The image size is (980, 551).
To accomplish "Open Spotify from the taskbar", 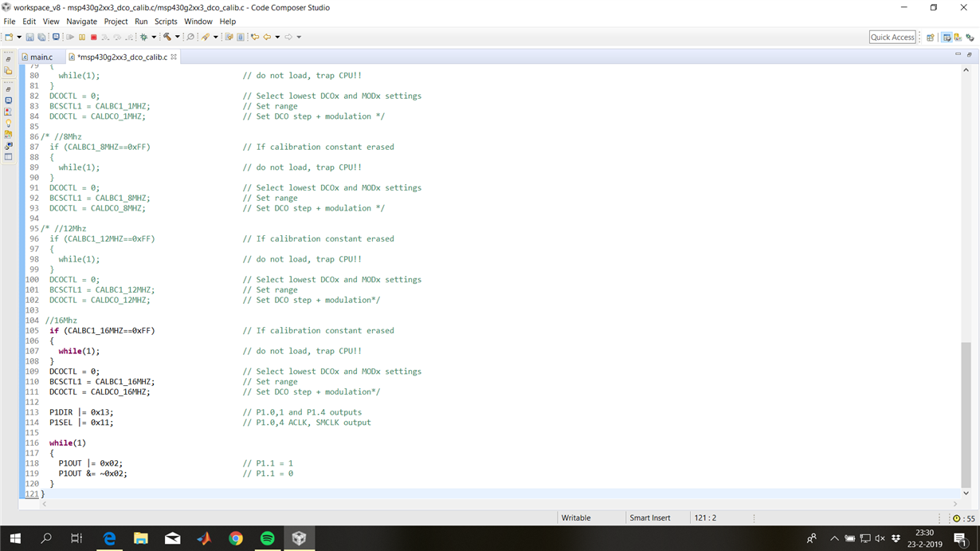I will pyautogui.click(x=268, y=538).
